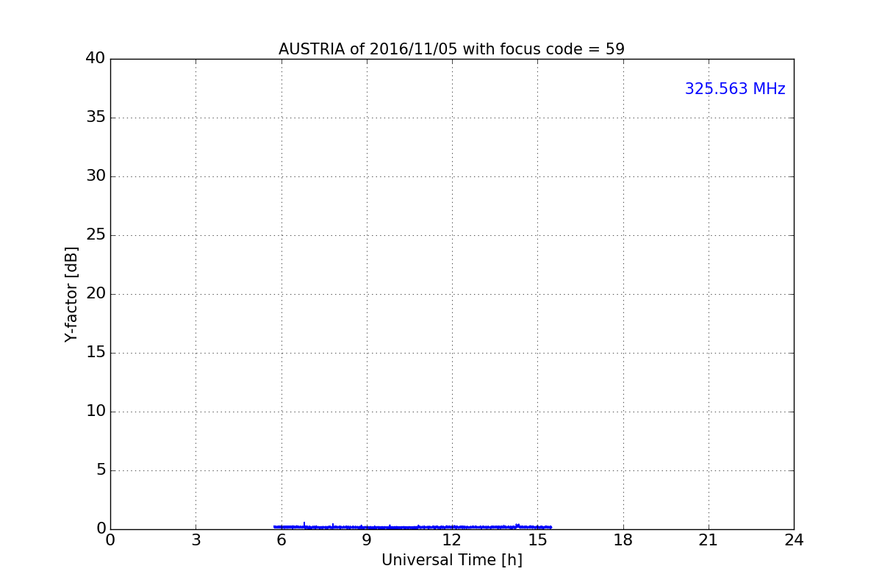Click the plot title AUSTRIA of 2016/11/05
Viewport: 882px width, 588px height.
click(x=451, y=49)
